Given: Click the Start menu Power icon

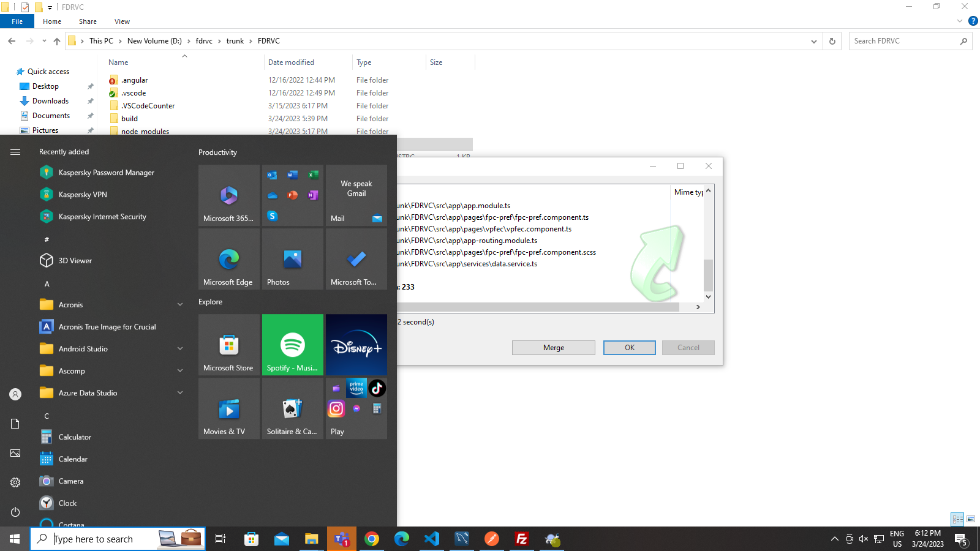Looking at the screenshot, I should [x=15, y=512].
